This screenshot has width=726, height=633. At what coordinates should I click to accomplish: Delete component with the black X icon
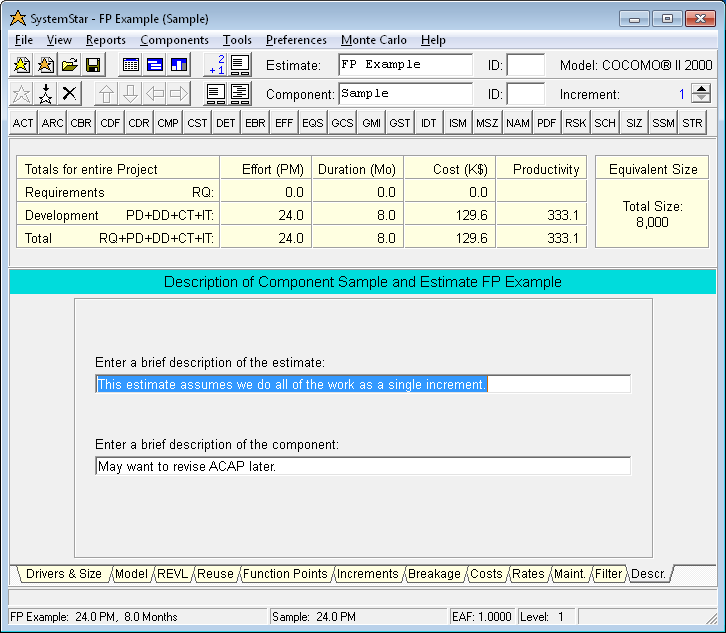click(x=69, y=94)
